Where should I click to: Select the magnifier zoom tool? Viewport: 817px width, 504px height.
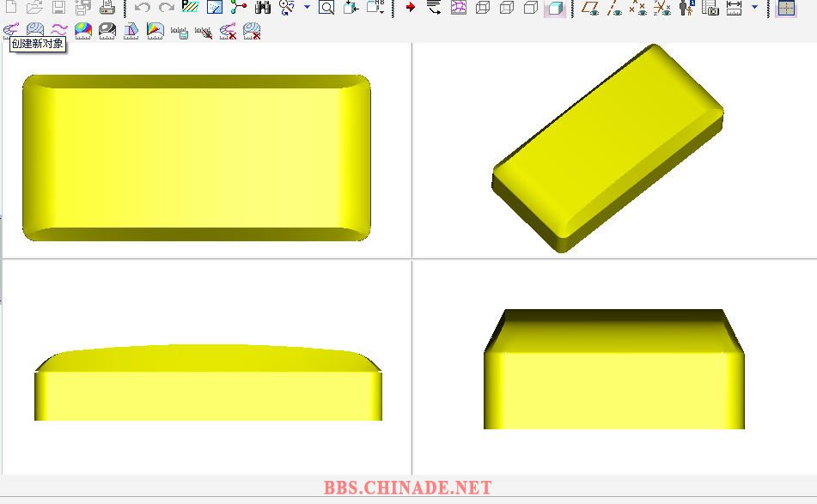[326, 8]
